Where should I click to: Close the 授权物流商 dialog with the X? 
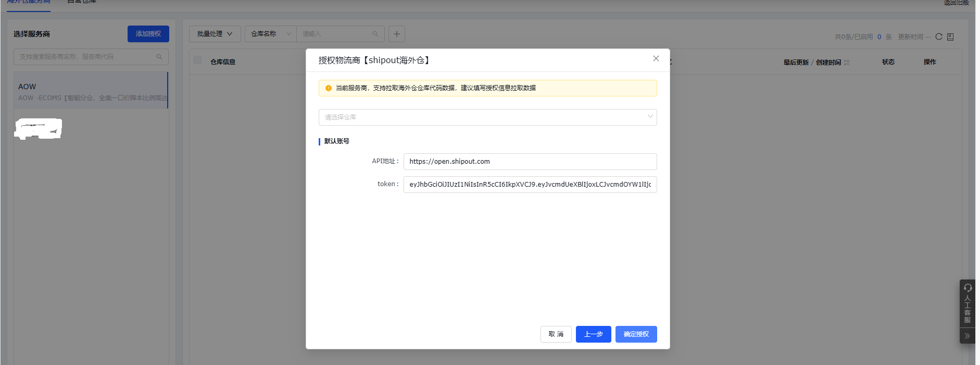656,58
